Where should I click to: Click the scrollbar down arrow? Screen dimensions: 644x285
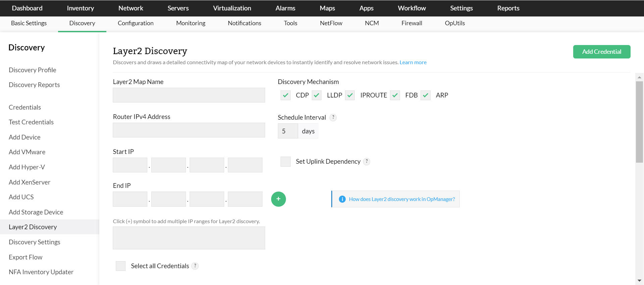639,280
